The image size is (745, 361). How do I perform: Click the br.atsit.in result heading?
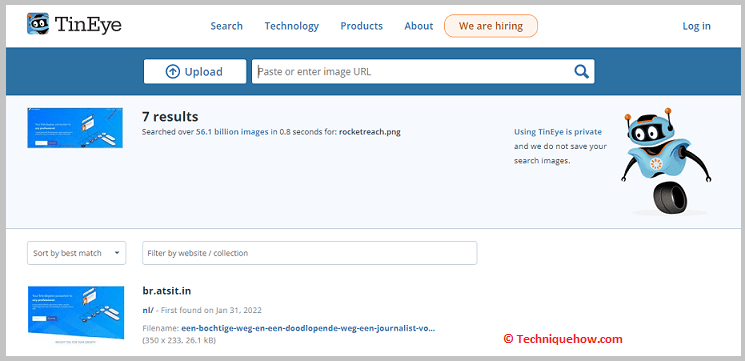(x=167, y=291)
